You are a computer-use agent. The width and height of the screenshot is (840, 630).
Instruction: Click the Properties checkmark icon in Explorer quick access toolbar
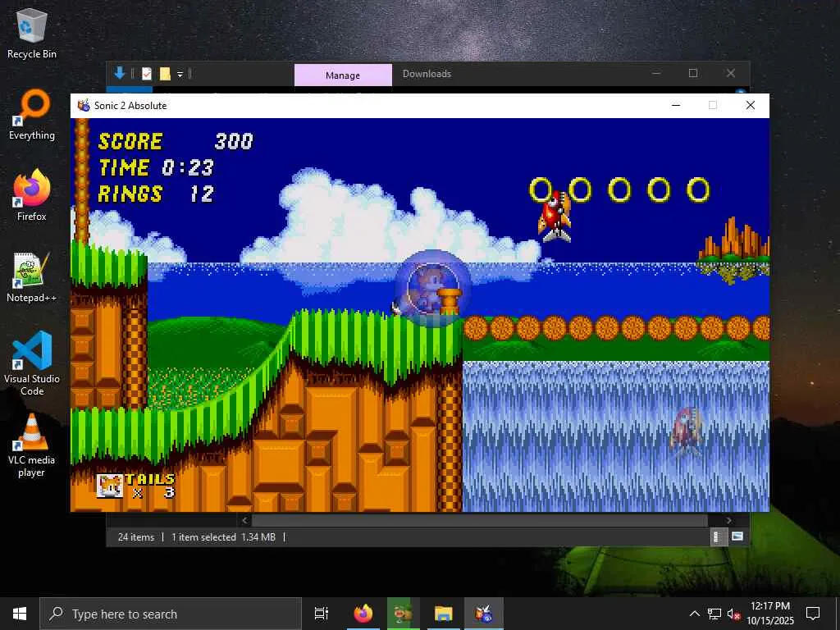tap(147, 74)
